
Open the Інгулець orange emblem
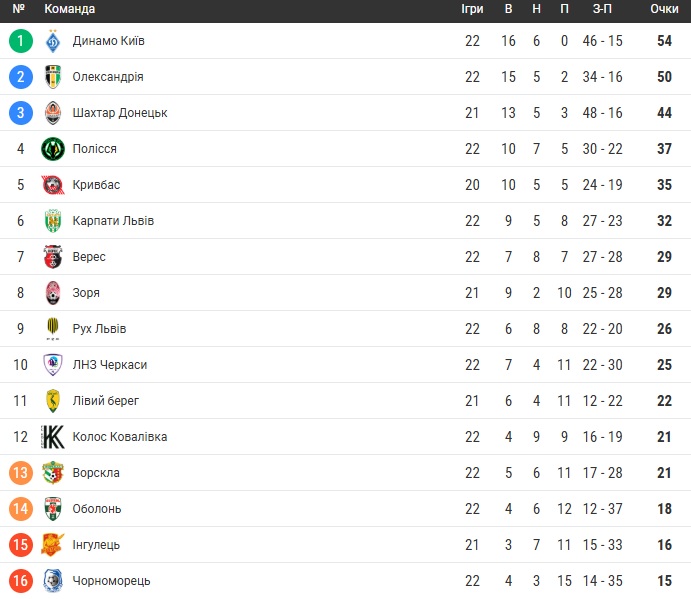(53, 545)
